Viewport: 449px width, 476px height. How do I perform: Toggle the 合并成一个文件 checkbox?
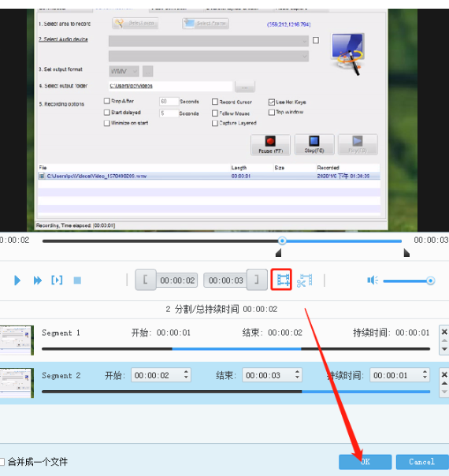point(2,462)
